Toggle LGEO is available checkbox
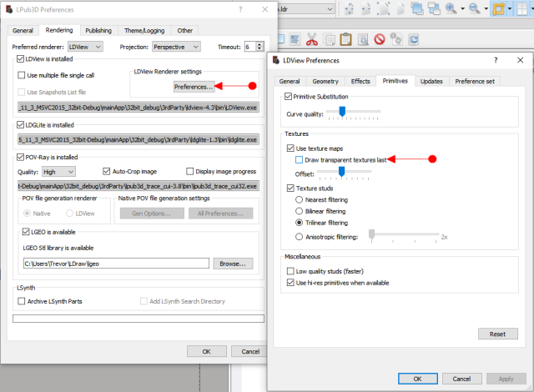This screenshot has width=534, height=392. (x=26, y=232)
